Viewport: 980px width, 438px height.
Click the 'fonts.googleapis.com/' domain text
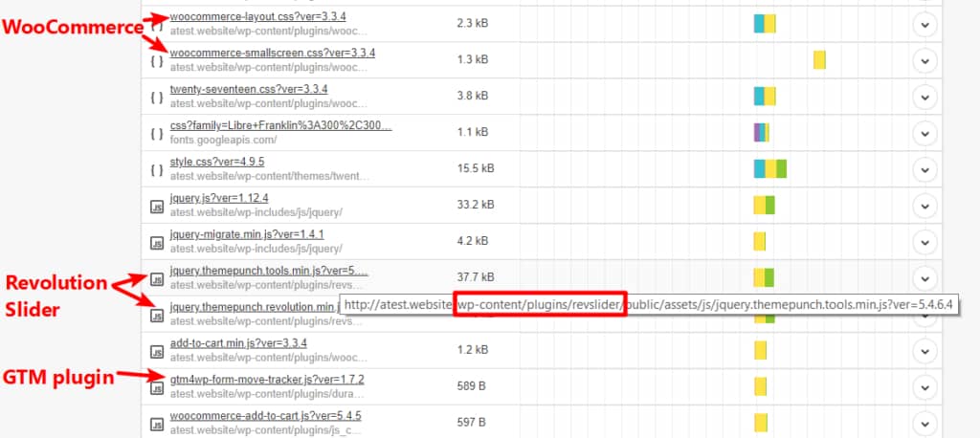click(x=223, y=140)
